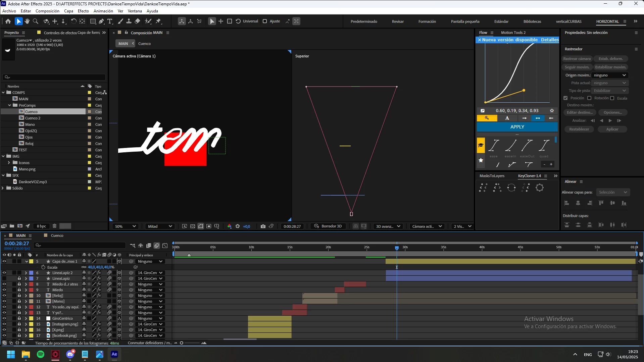
Task: Save current Flow curve with star icon
Action: tap(552, 111)
